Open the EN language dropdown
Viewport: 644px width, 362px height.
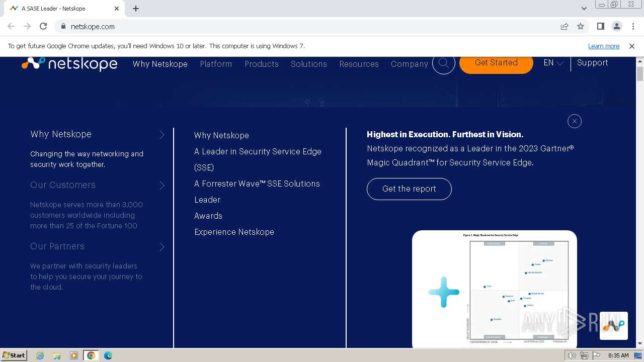point(553,63)
